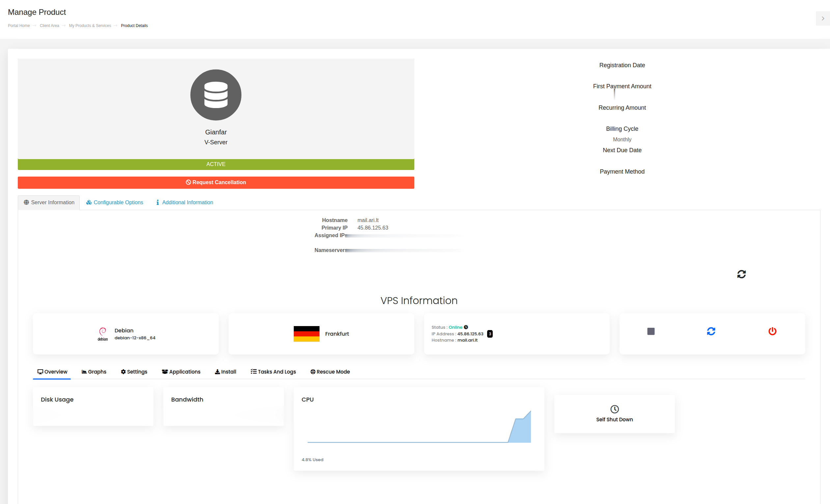Viewport: 830px width, 504px height.
Task: Select the Server Information tab
Action: [49, 203]
